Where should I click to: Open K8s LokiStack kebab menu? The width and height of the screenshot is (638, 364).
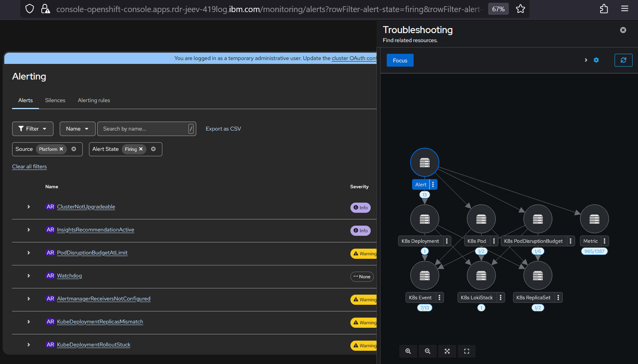tap(501, 297)
